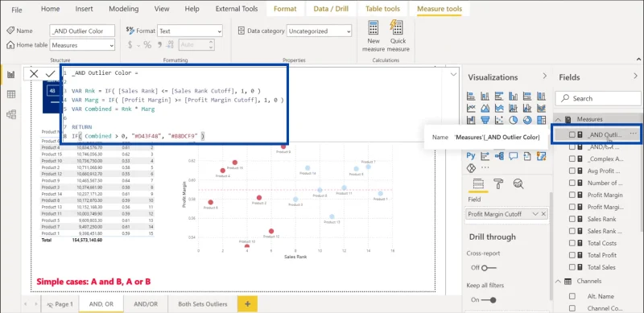The image size is (644, 313).
Task: Select the Scatter chart visual
Action: [x=499, y=120]
